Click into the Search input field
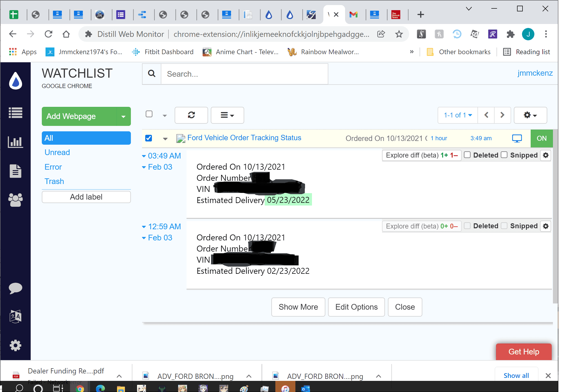The height and width of the screenshot is (392, 570). pos(244,74)
